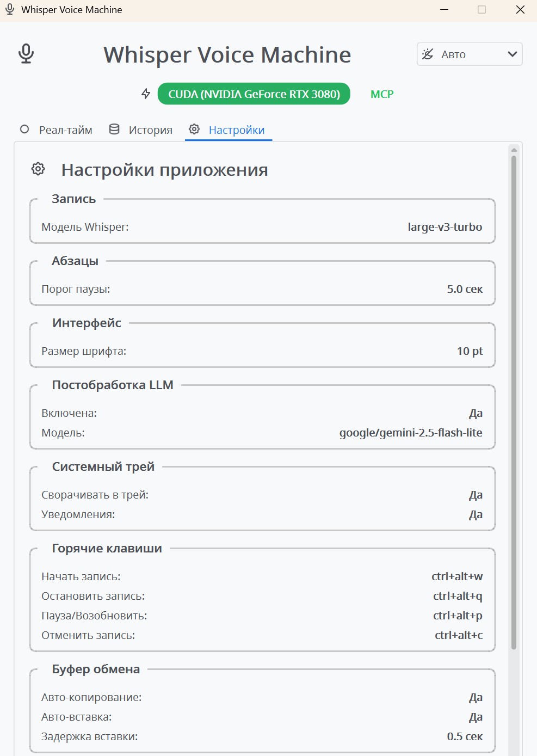
Task: Click the large microphone icon beside the app title
Action: pos(26,54)
